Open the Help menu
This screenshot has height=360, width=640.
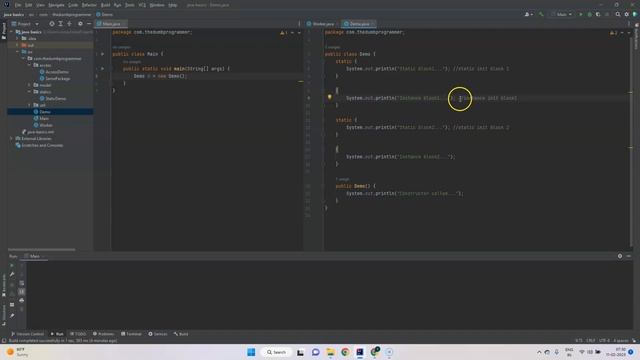tap(173, 5)
